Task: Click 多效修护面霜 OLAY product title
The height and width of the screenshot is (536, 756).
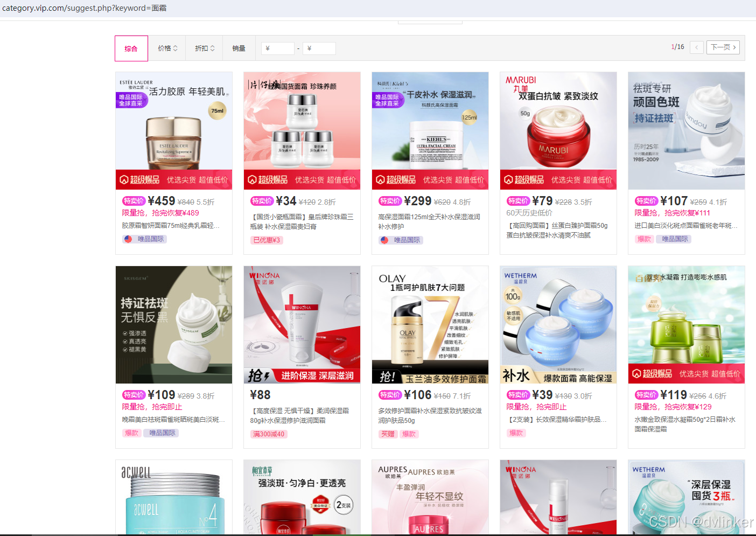Action: 430,415
